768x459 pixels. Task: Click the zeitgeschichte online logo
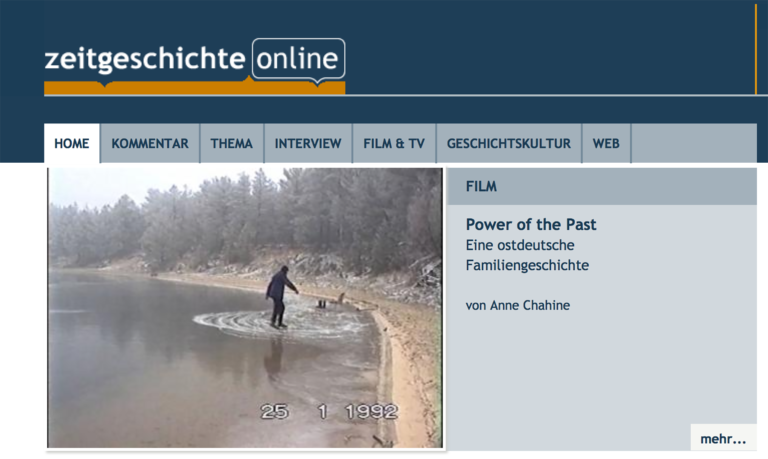pyautogui.click(x=194, y=66)
